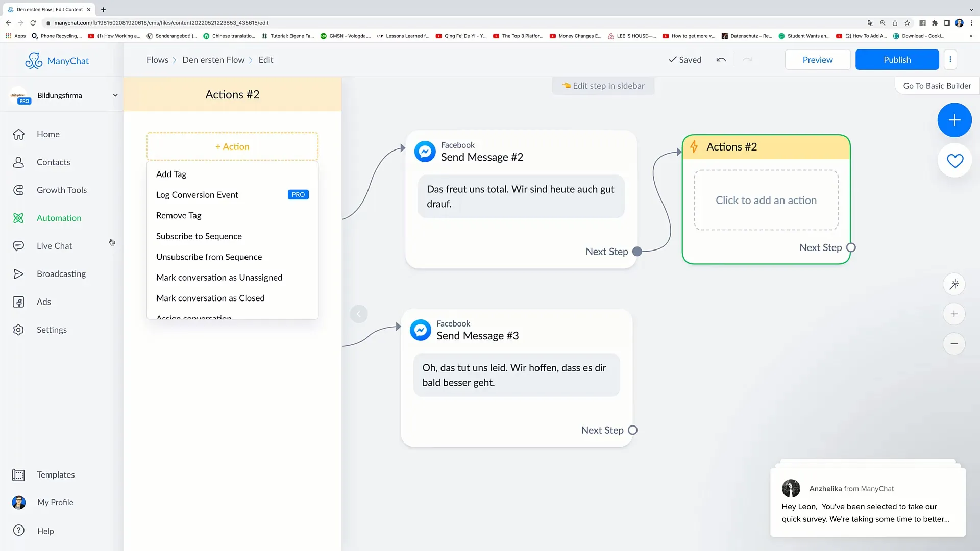This screenshot has height=551, width=980.
Task: Select Add Tag from action menu
Action: pos(171,173)
